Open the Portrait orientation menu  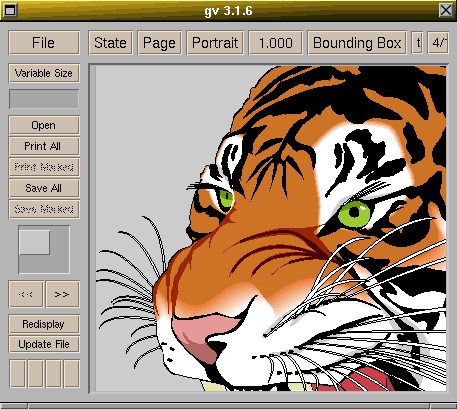(215, 43)
